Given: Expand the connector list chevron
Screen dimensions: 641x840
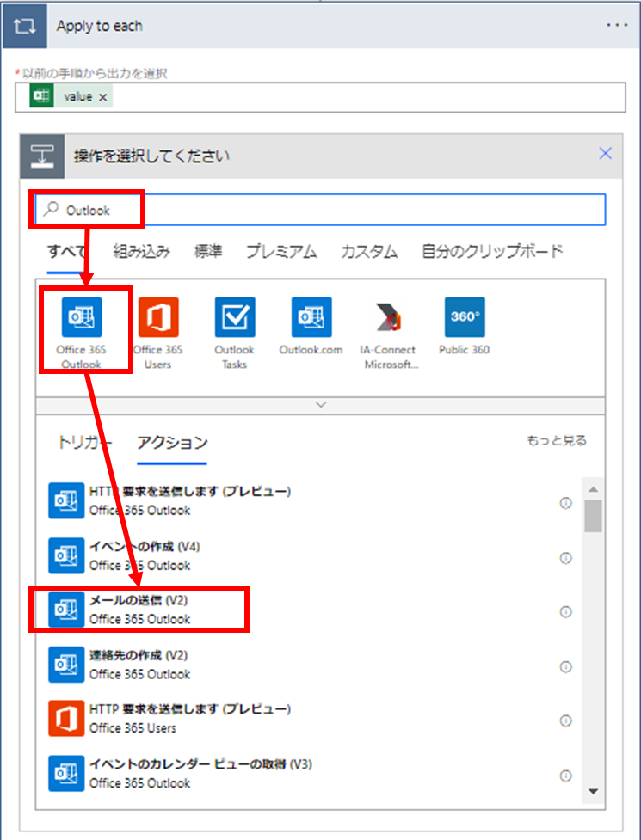Looking at the screenshot, I should (320, 405).
